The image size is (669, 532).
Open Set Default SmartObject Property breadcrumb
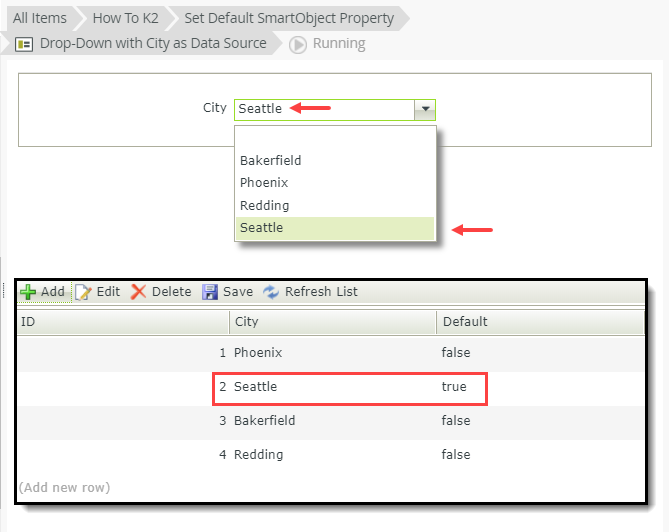[x=289, y=18]
